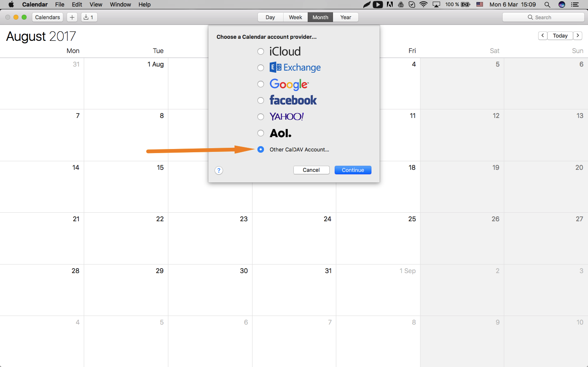Click the 'Other CalDAV Account...' label
Viewport: 588px width, 367px height.
point(300,149)
